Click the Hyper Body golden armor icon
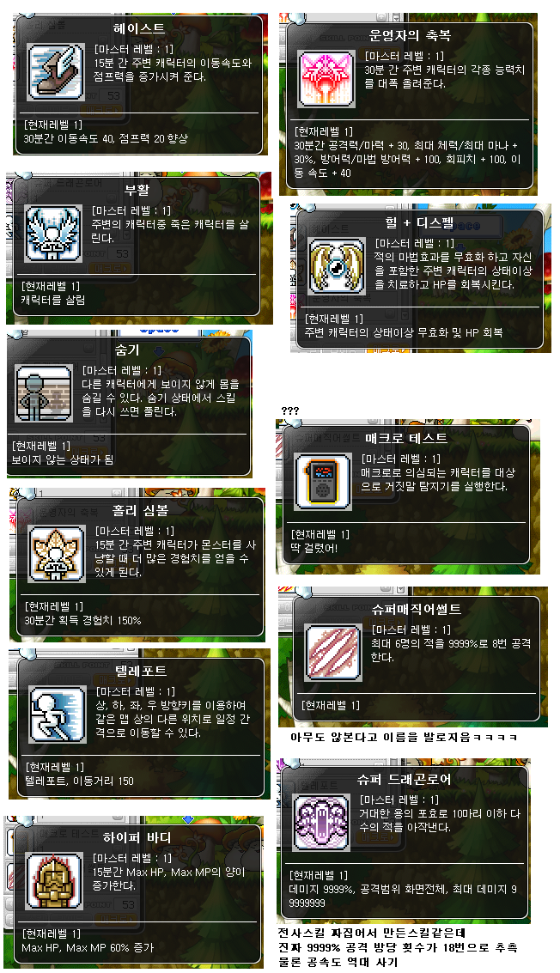 click(x=54, y=881)
